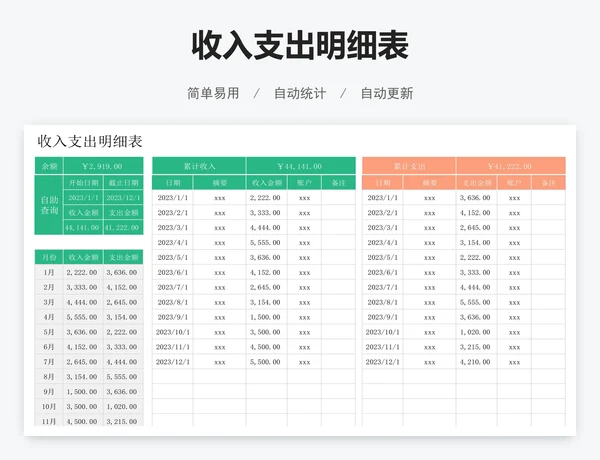Select 2023/9/1 date in the expense table
This screenshot has height=460, width=600.
383,317
